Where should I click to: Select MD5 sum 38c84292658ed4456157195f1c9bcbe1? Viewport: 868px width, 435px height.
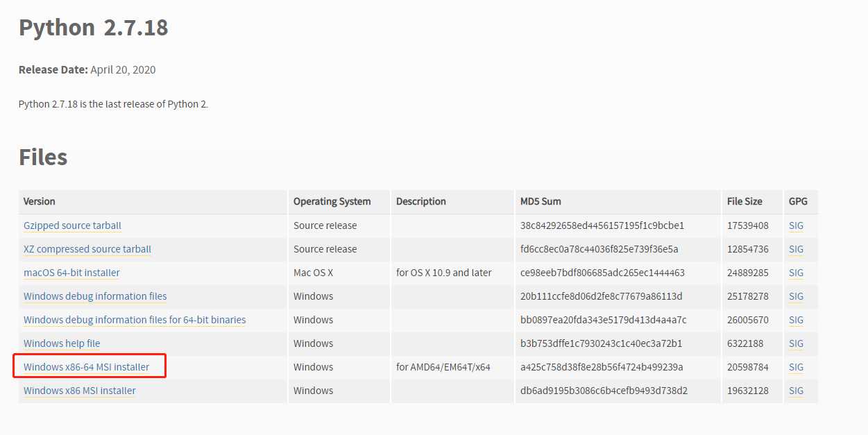tap(602, 225)
